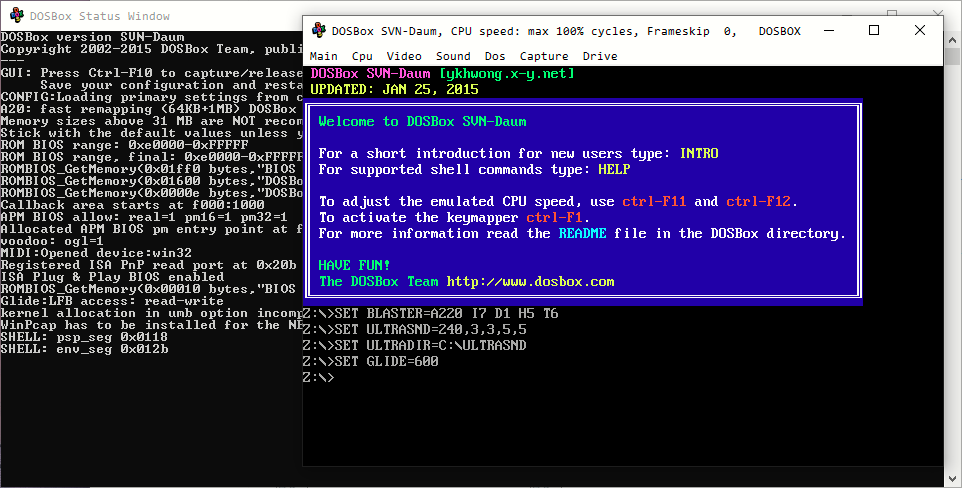The image size is (962, 488).
Task: Open the Cpu menu
Action: (x=362, y=56)
